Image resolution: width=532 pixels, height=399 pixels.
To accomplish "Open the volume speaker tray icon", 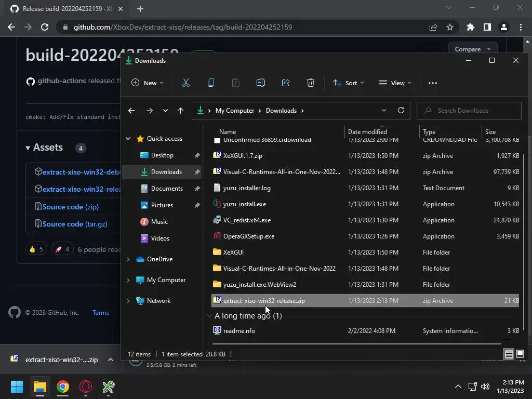I will (x=485, y=387).
